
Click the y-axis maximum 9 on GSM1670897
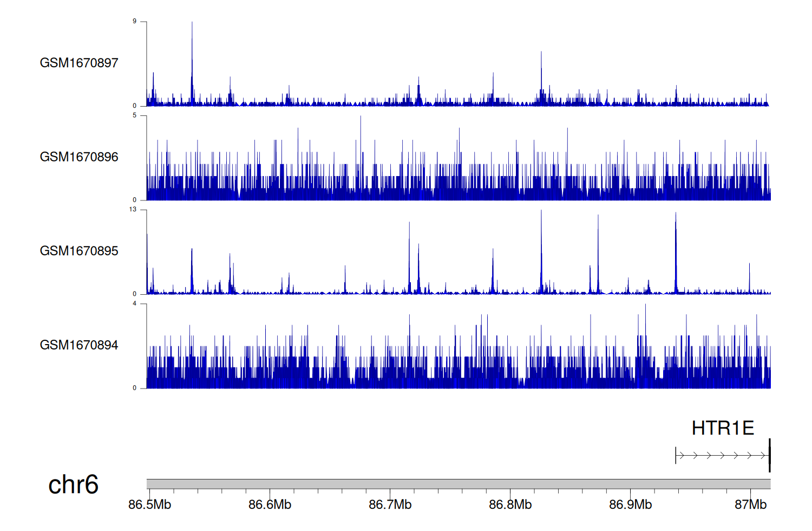click(x=135, y=21)
